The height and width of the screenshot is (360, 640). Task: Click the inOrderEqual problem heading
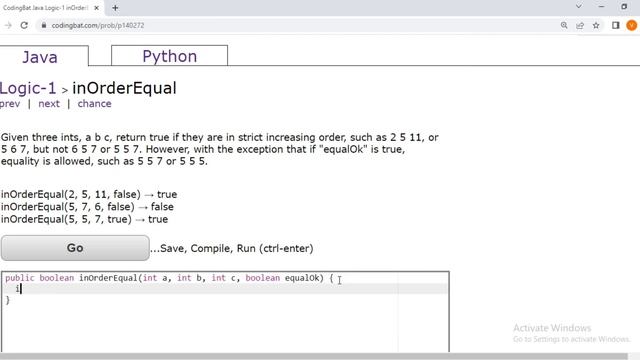click(x=124, y=88)
